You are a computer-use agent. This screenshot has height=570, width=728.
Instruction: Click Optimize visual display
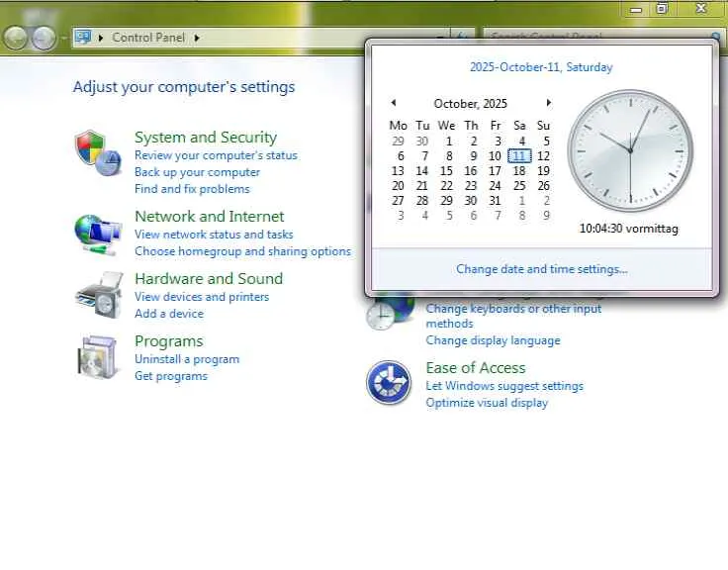(487, 403)
